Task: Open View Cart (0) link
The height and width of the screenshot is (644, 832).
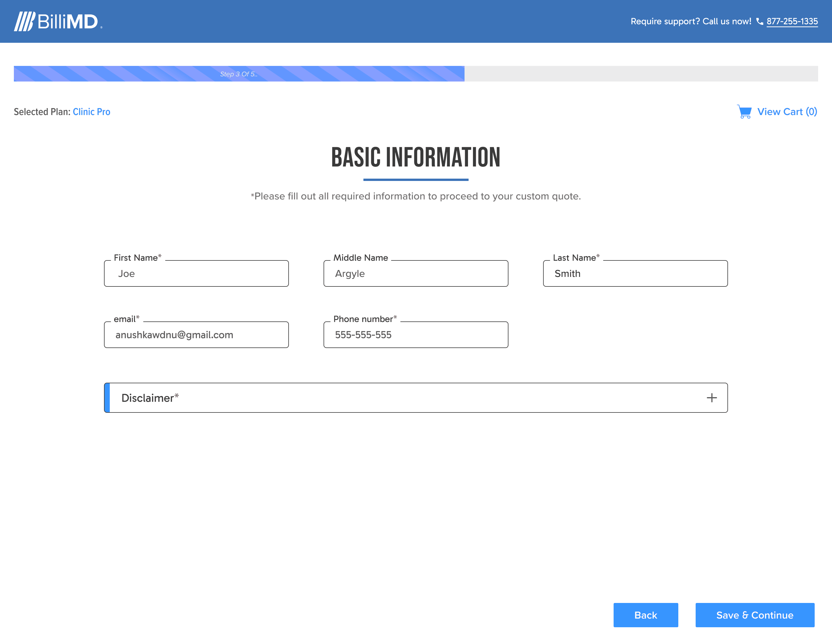Action: (x=787, y=112)
